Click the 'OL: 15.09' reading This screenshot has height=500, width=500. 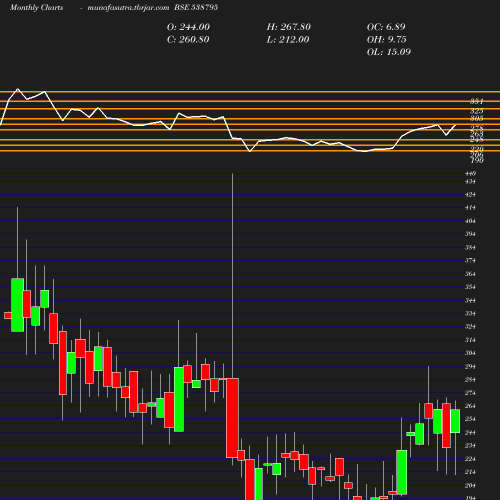(389, 52)
